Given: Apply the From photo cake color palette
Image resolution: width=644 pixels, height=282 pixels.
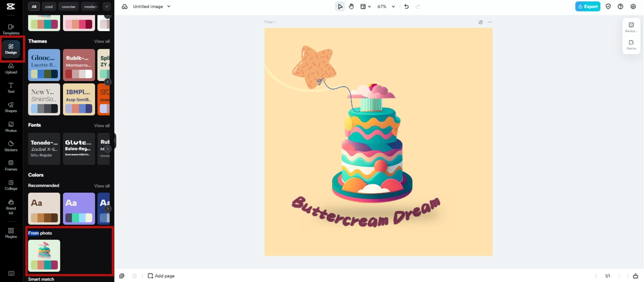Looking at the screenshot, I should [44, 256].
